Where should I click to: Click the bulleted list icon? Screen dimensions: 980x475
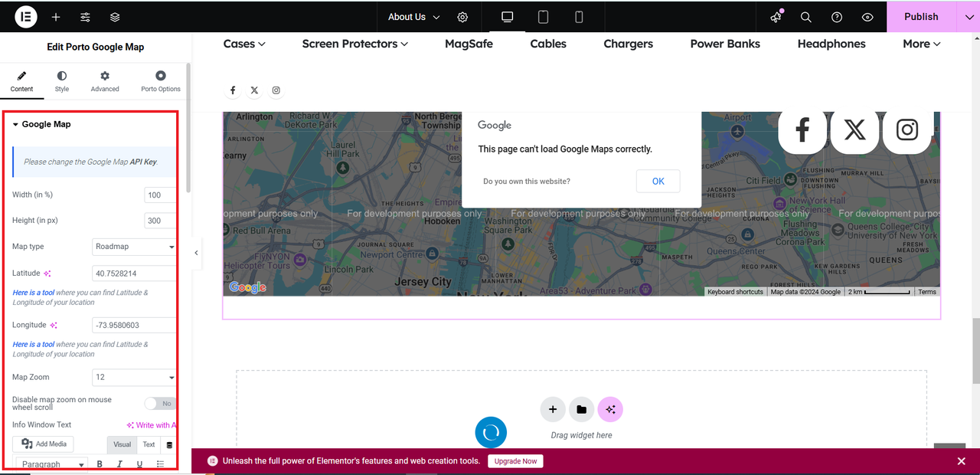(x=160, y=464)
